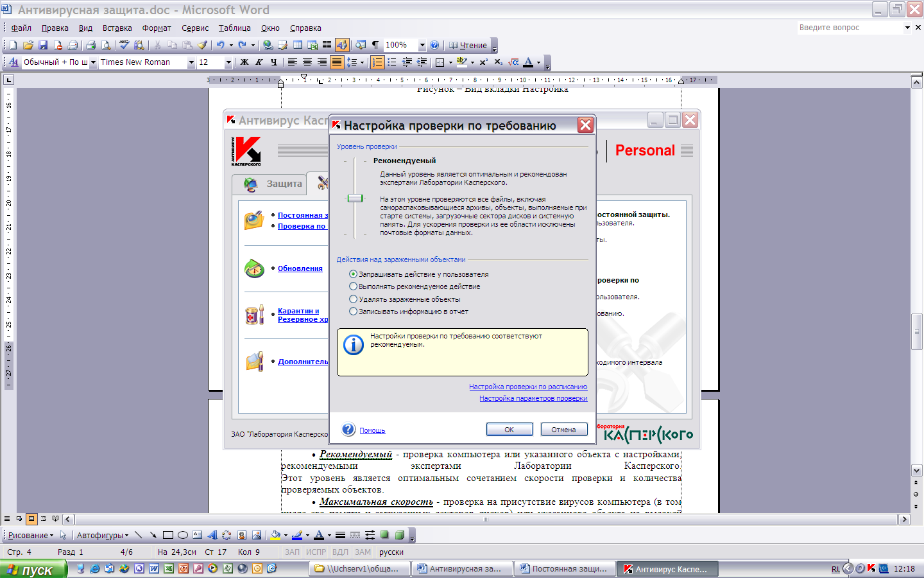Click the Open folder toolbar icon

[x=28, y=45]
